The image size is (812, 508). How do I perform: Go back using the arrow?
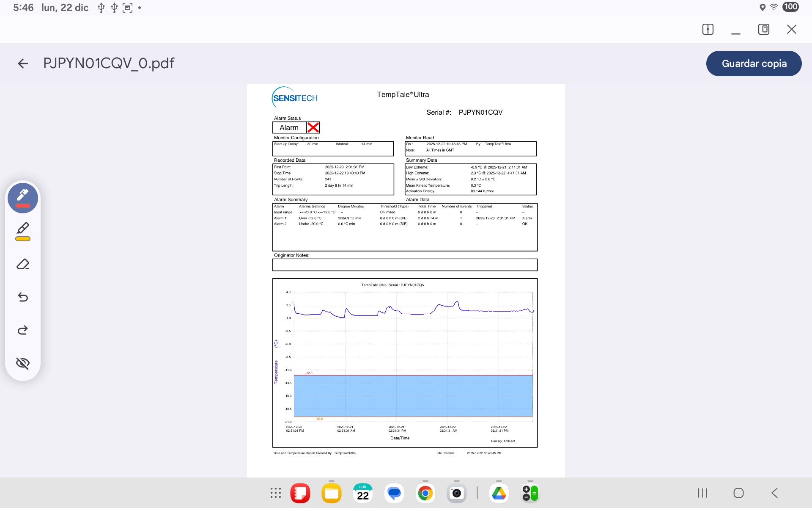23,63
